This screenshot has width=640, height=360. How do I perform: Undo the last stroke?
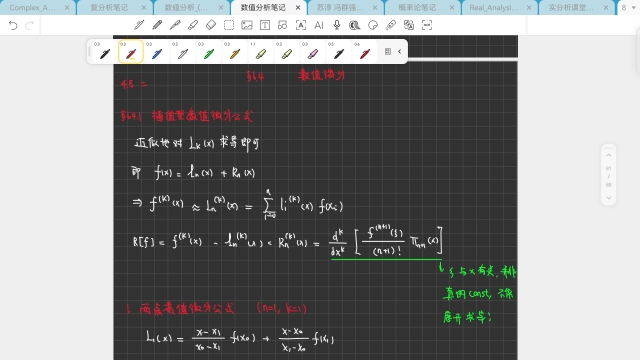point(13,25)
